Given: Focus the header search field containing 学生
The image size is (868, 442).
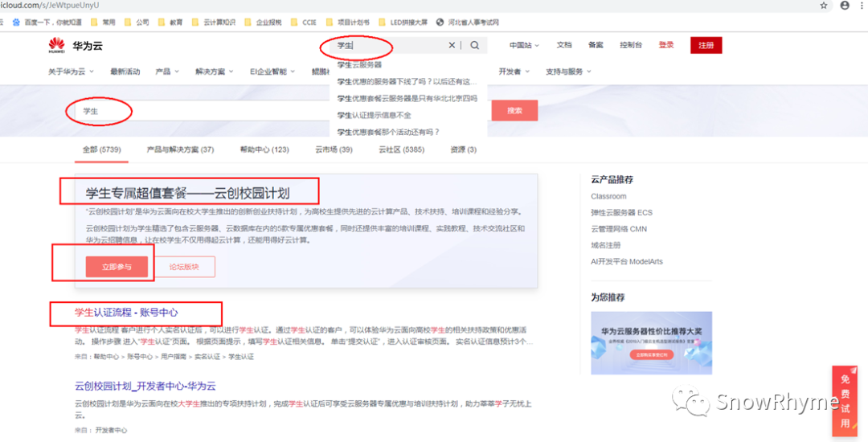Looking at the screenshot, I should [387, 45].
